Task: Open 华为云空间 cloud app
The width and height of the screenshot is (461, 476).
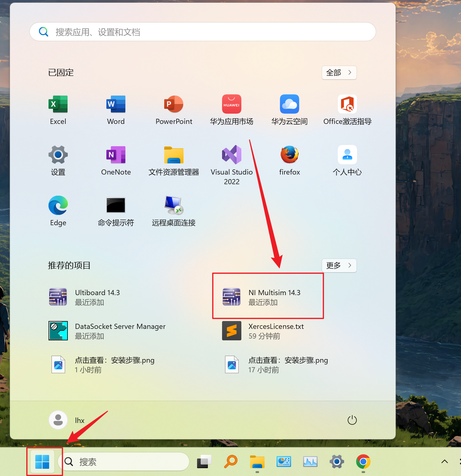Action: (x=290, y=110)
